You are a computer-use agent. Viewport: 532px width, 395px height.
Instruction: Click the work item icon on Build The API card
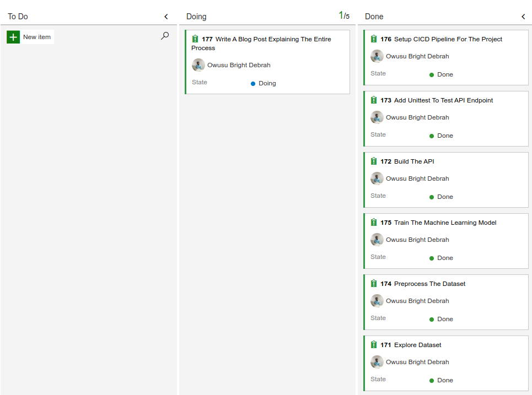pyautogui.click(x=374, y=161)
